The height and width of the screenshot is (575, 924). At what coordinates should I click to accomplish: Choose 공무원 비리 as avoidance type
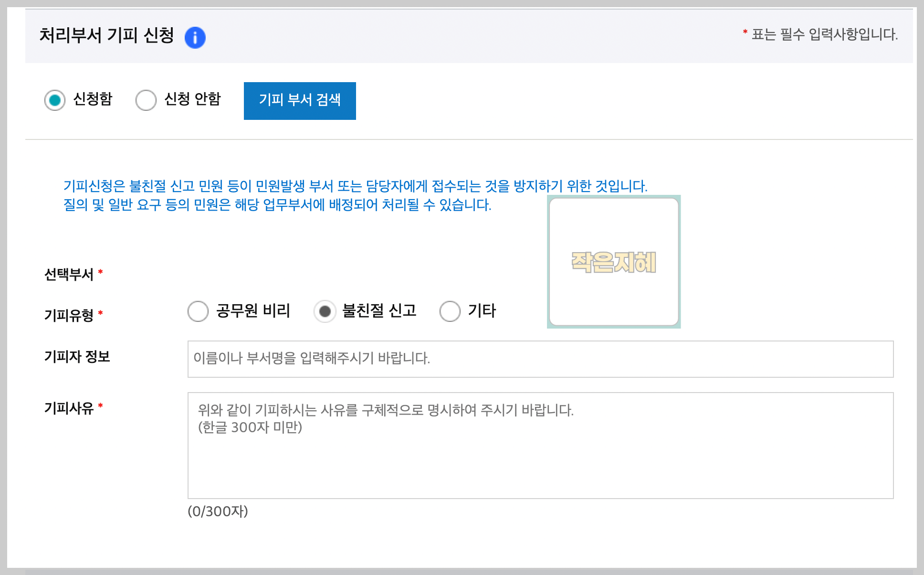pos(198,311)
